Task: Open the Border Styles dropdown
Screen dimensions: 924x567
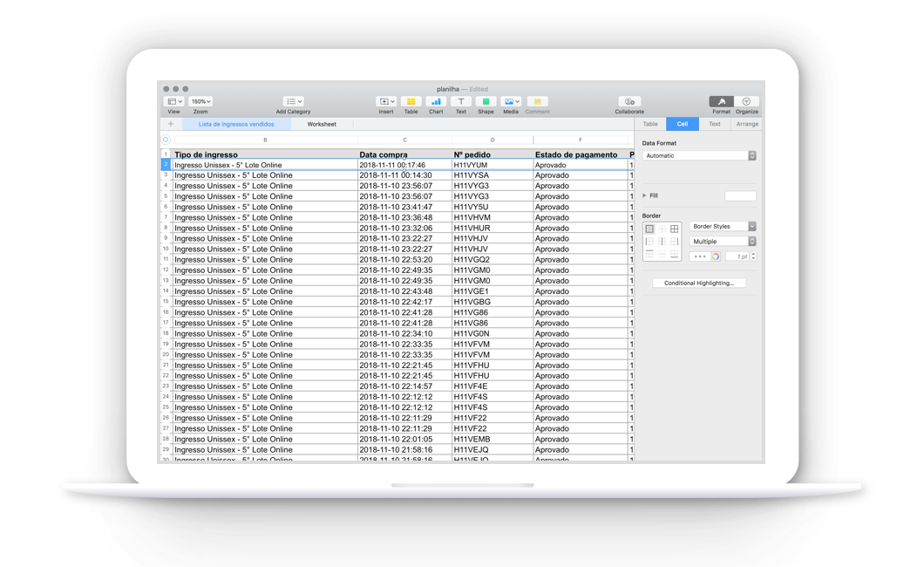Action: coord(723,227)
